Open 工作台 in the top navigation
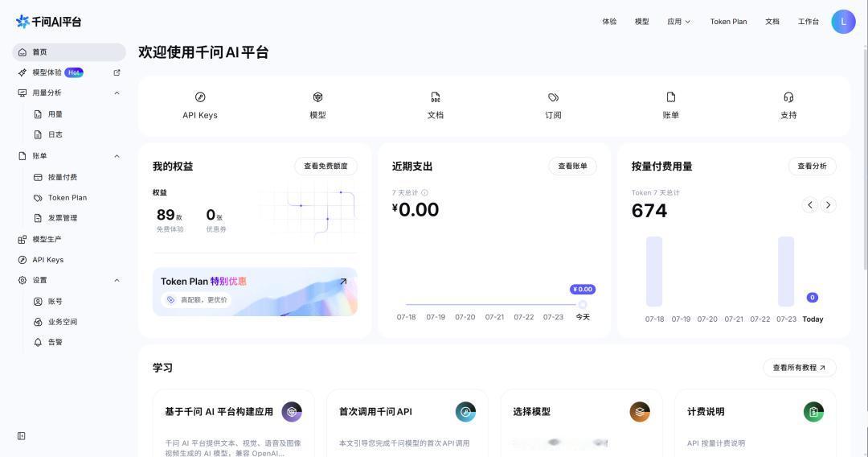 point(809,22)
